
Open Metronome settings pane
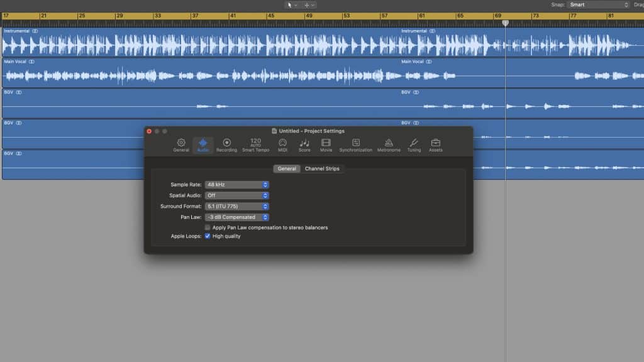[389, 145]
